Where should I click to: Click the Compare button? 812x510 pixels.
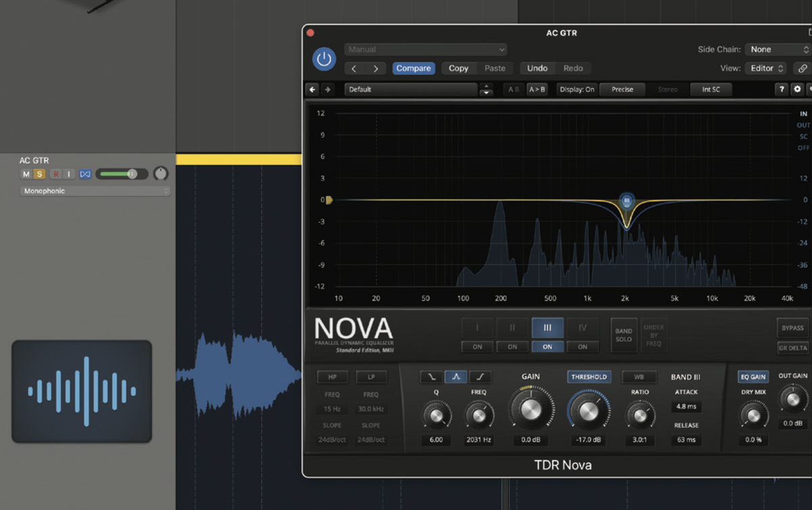click(x=413, y=68)
